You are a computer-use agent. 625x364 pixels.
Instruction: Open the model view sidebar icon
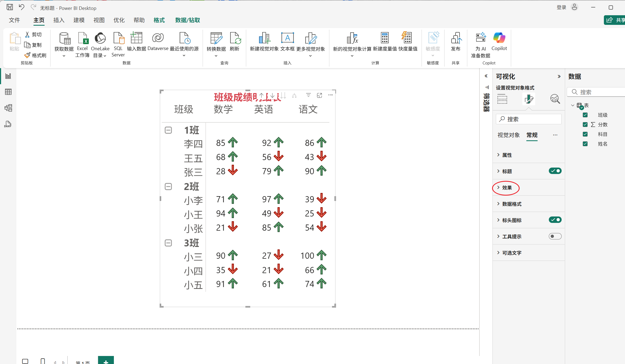8,108
